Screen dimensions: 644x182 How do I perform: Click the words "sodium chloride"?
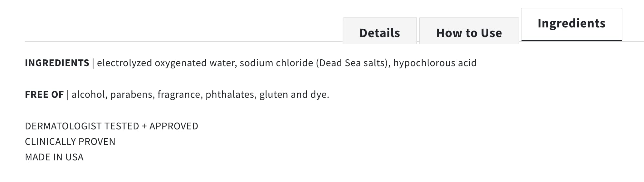(x=276, y=63)
